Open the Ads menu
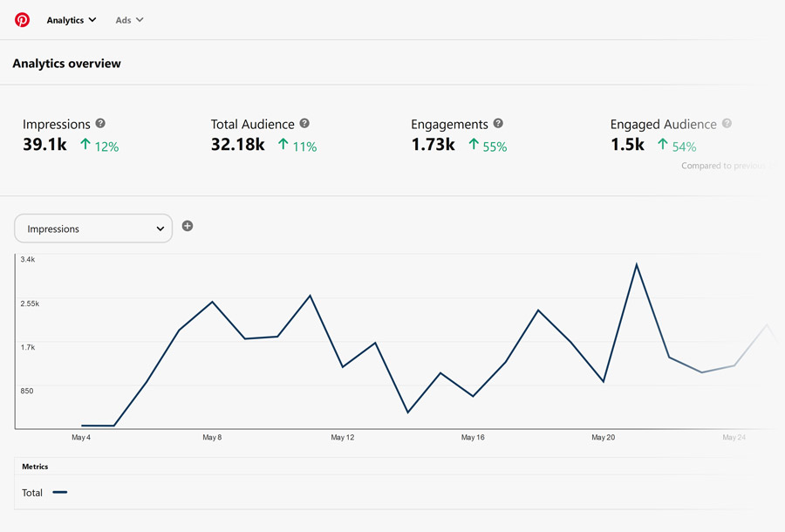 (x=130, y=20)
